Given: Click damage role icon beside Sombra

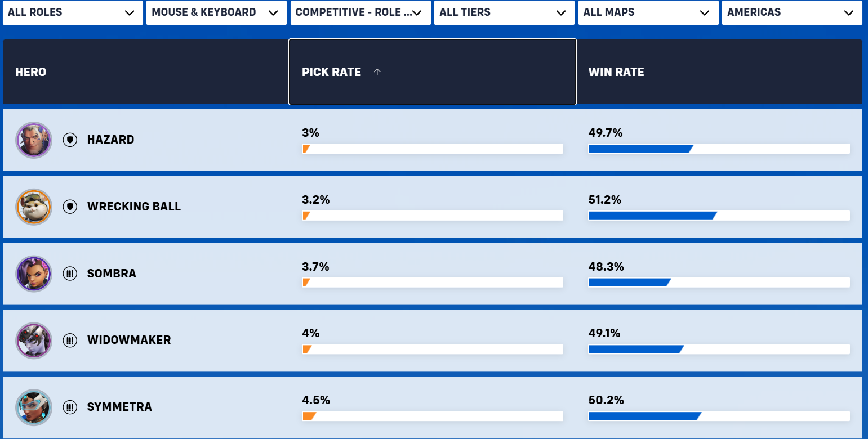Looking at the screenshot, I should point(70,274).
